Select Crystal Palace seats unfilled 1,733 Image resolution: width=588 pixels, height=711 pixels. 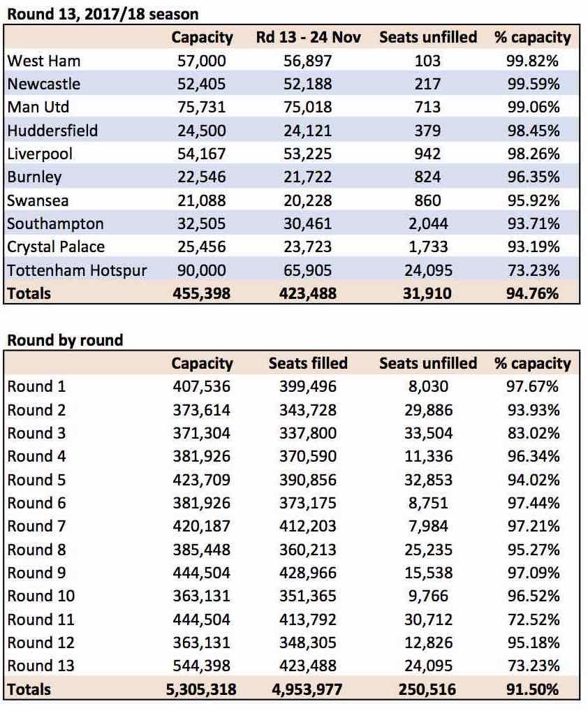point(428,247)
